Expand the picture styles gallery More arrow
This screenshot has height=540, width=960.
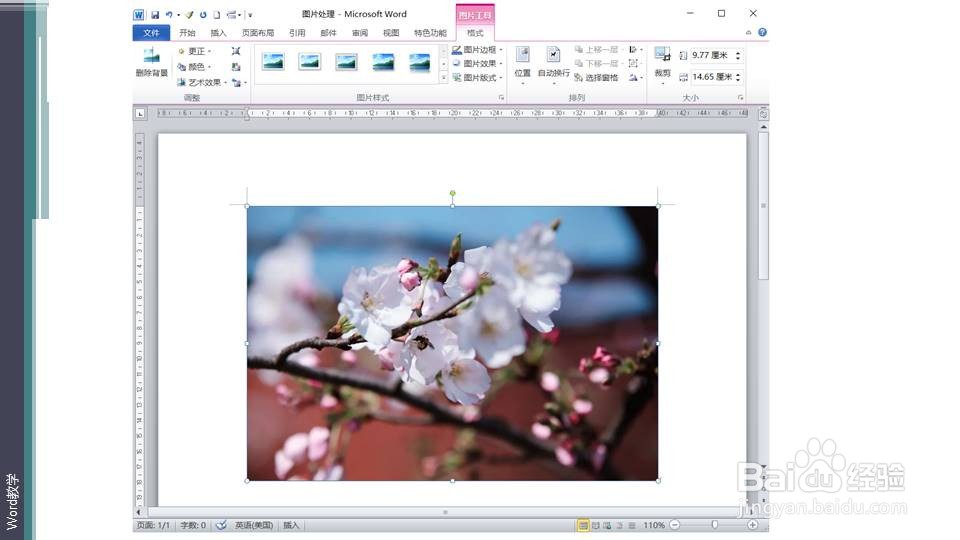[444, 78]
